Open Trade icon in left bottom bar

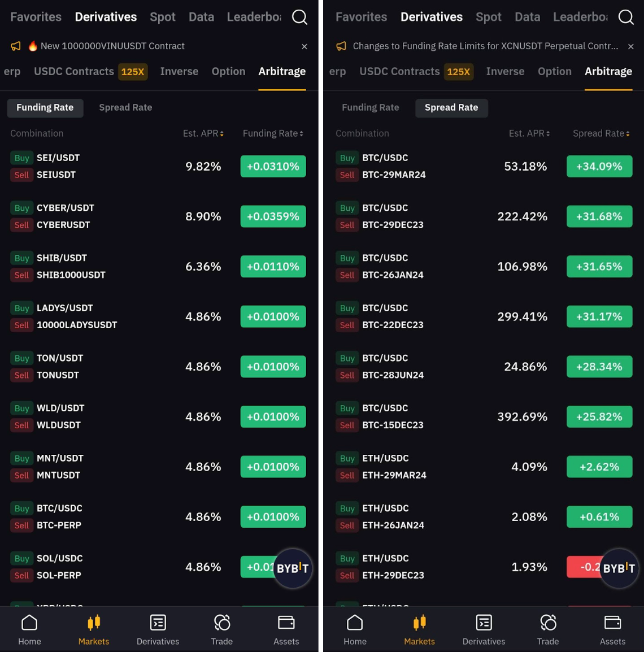[222, 629]
